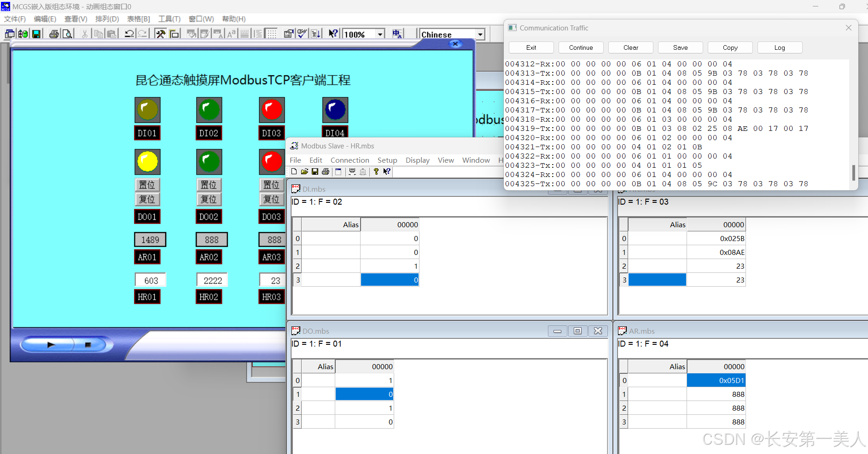The width and height of the screenshot is (868, 454).
Task: Click Clear in Communication Traffic
Action: pos(630,47)
